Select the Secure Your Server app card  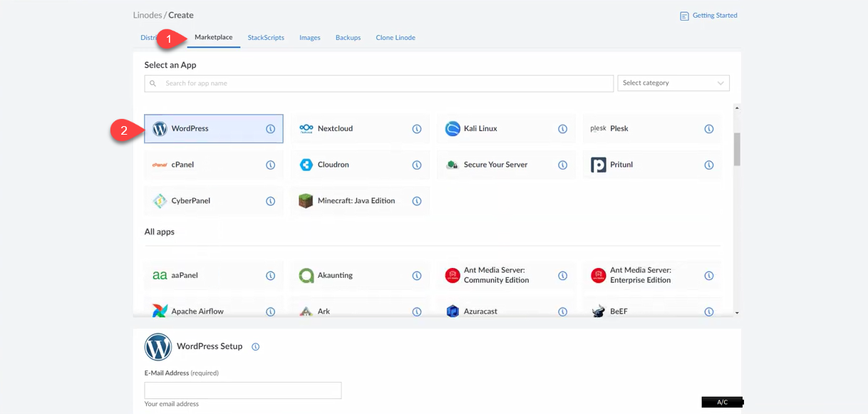506,165
